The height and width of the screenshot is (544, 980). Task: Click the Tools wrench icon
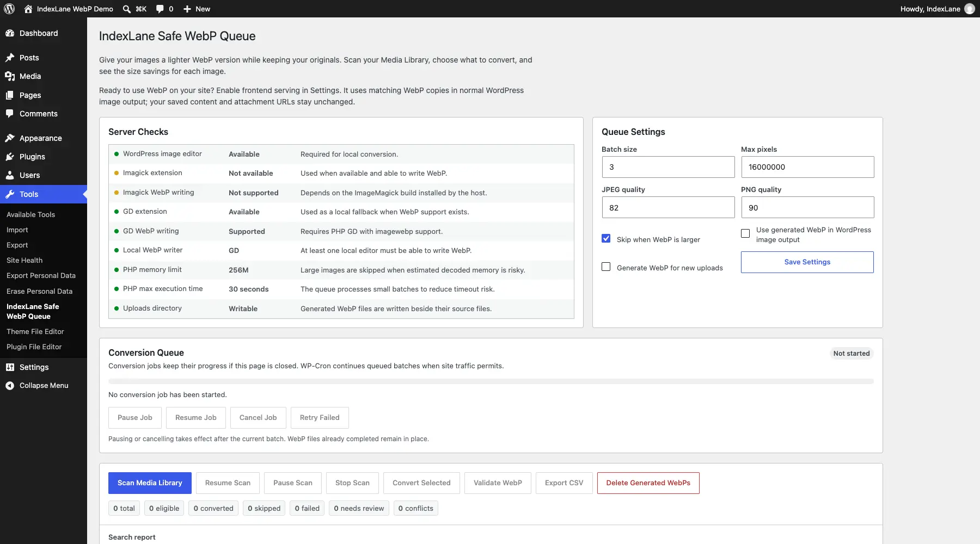tap(10, 194)
